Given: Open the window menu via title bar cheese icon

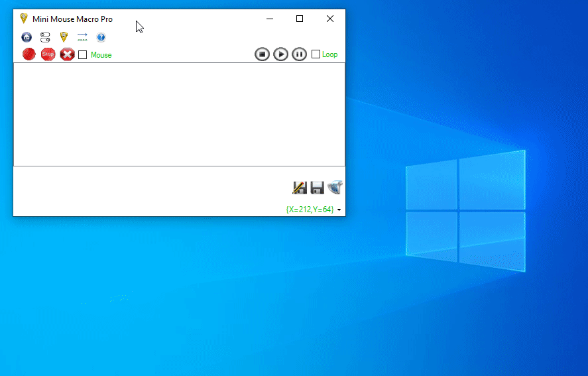Looking at the screenshot, I should (24, 19).
